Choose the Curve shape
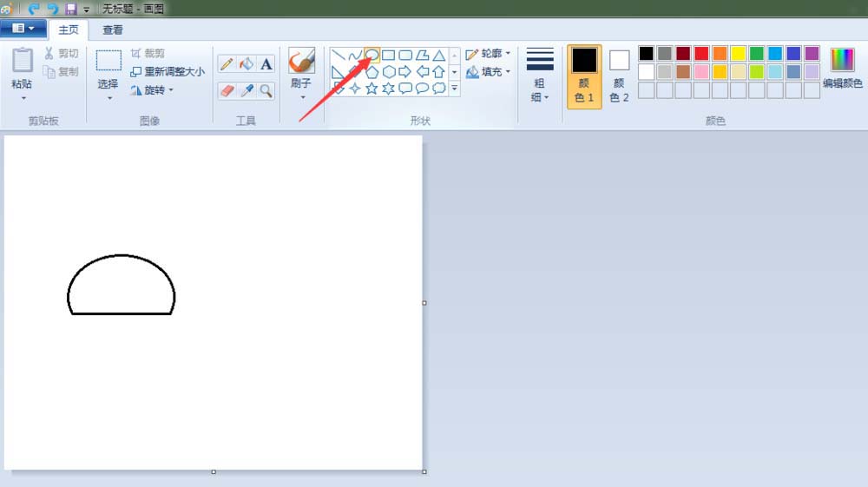The image size is (868, 487). 355,55
